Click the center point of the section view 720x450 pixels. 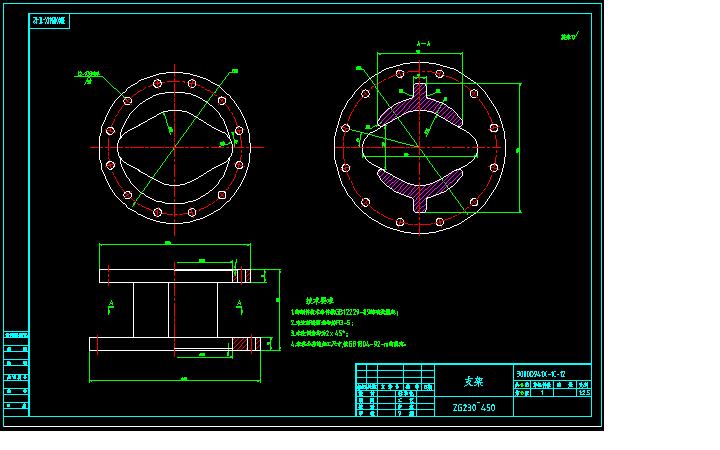pyautogui.click(x=419, y=146)
